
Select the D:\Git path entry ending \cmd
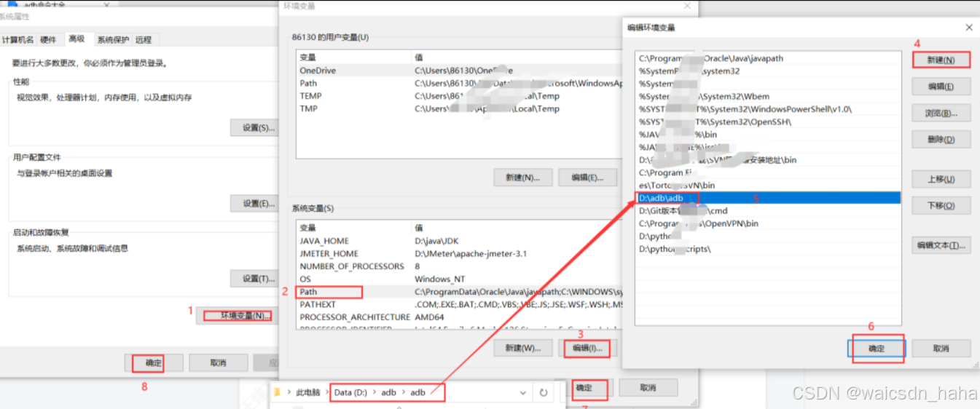pos(768,211)
